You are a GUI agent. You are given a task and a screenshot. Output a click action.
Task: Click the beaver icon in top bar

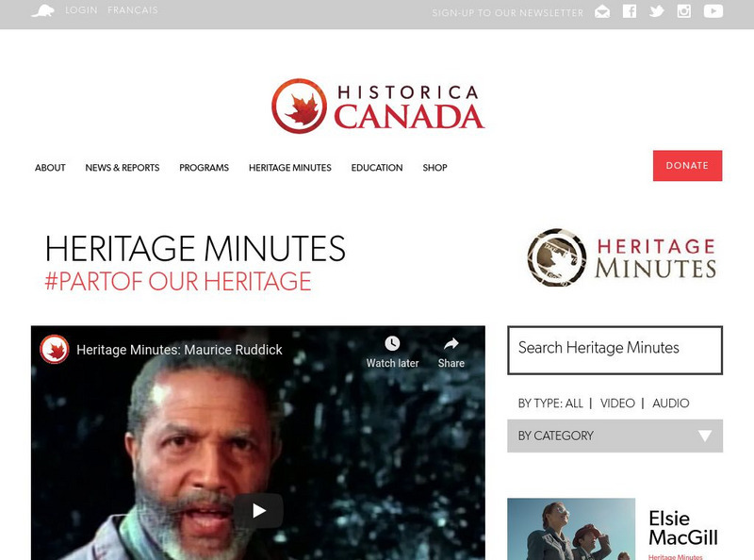pos(43,10)
